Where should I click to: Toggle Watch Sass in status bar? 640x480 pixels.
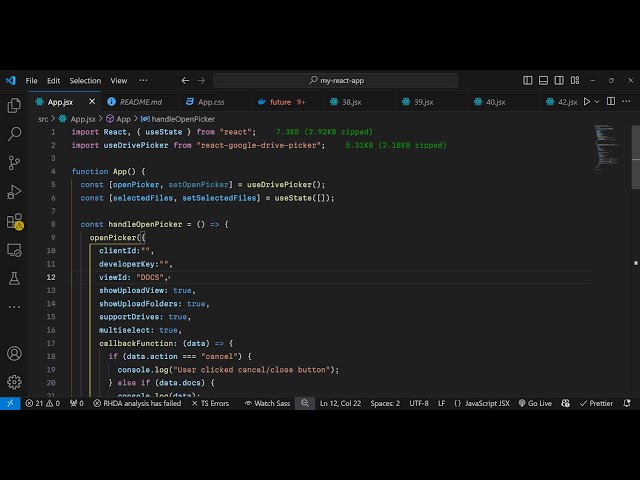tap(266, 403)
